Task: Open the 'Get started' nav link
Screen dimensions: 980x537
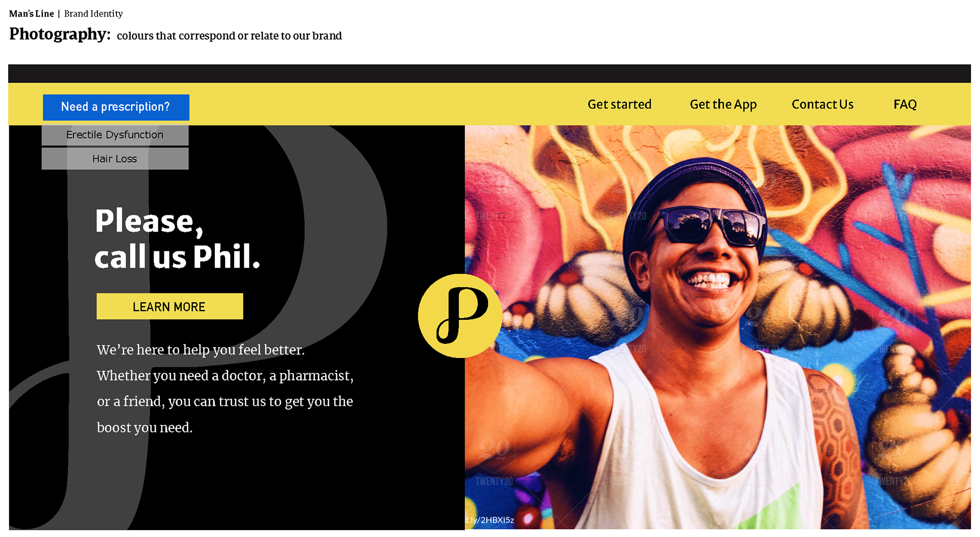Action: click(619, 105)
